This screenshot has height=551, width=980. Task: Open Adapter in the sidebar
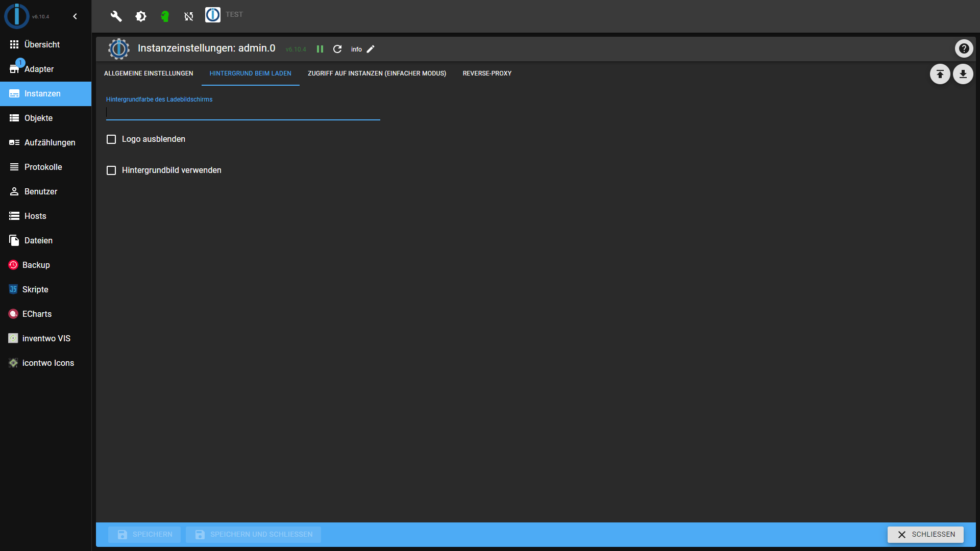[x=45, y=69]
